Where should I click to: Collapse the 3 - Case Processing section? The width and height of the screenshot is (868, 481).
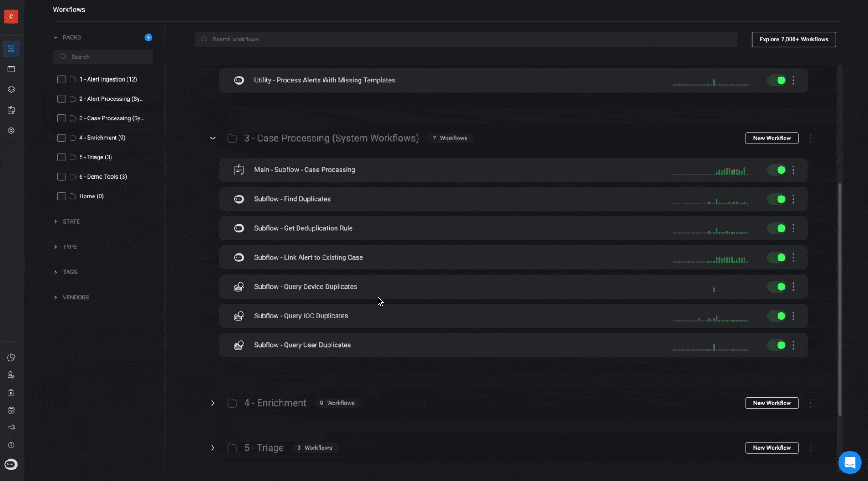click(213, 139)
